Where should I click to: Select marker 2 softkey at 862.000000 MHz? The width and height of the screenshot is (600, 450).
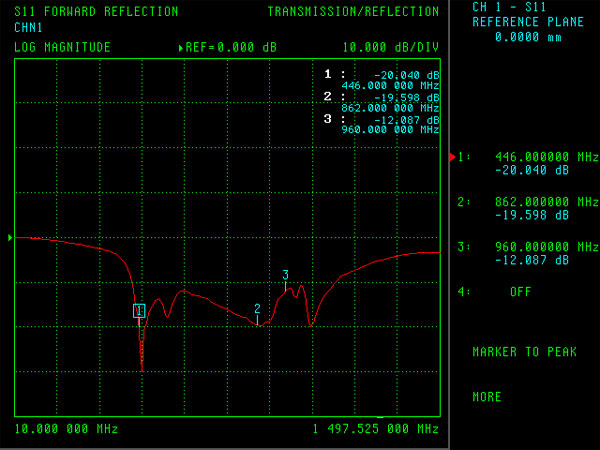click(x=528, y=208)
